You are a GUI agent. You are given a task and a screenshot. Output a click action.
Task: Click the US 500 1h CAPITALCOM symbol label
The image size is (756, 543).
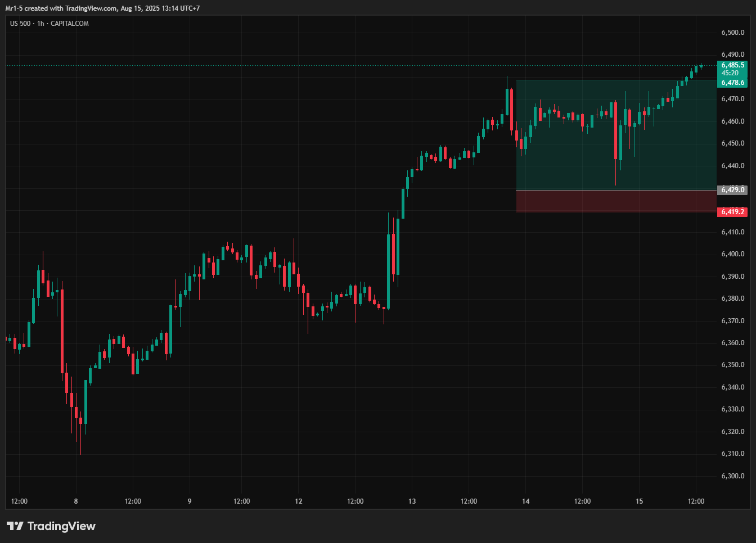(x=49, y=24)
